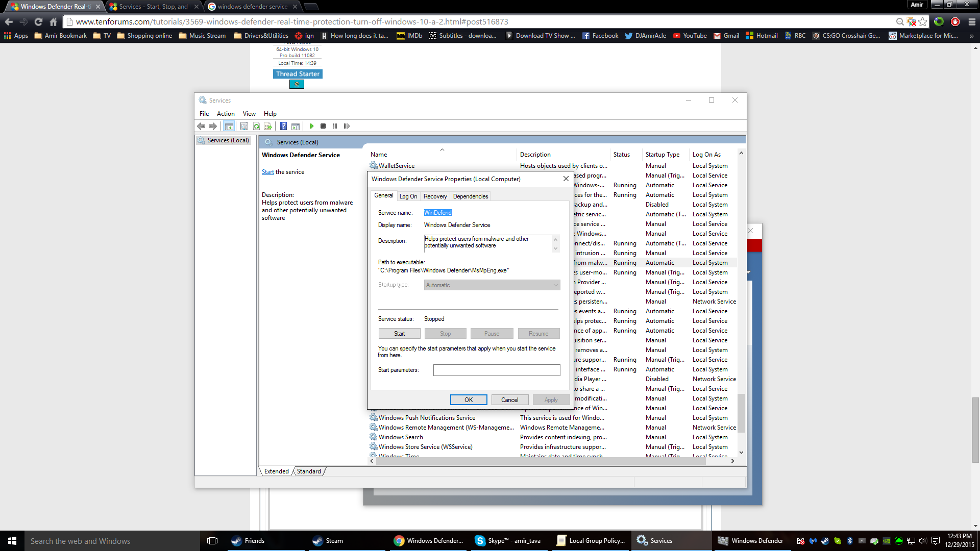
Task: Click in the Start parameters field
Action: (x=497, y=370)
